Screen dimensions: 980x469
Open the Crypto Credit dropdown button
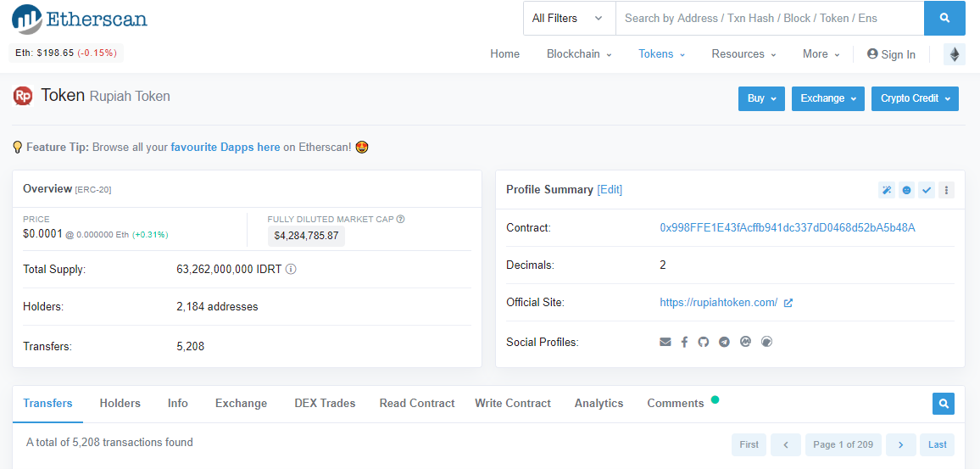tap(915, 98)
